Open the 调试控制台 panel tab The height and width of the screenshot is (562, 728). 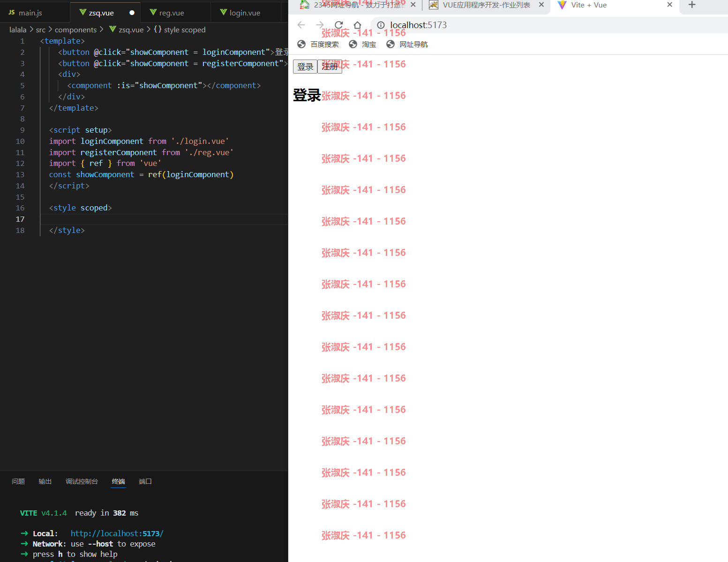[x=82, y=481]
